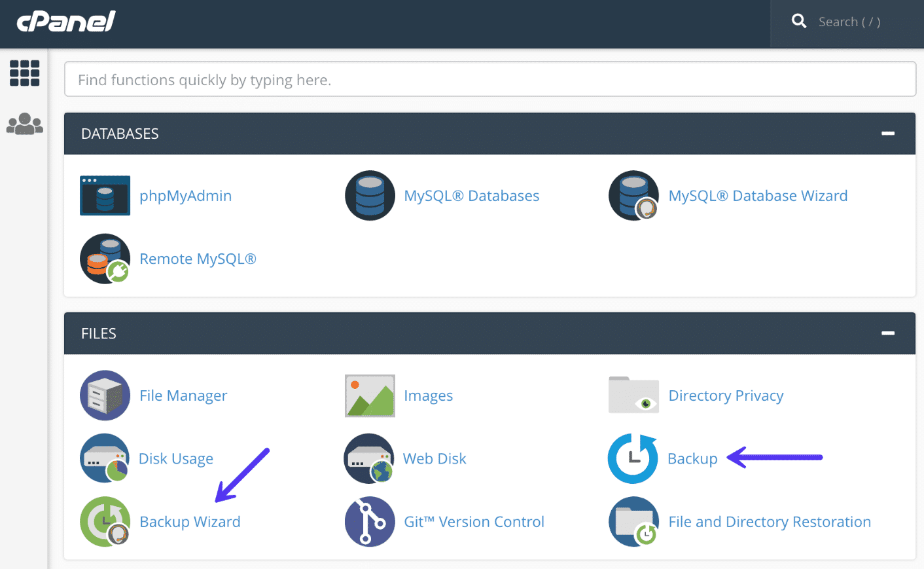Viewport: 924px width, 569px height.
Task: Click the File and Directory Restoration icon
Action: tap(633, 522)
